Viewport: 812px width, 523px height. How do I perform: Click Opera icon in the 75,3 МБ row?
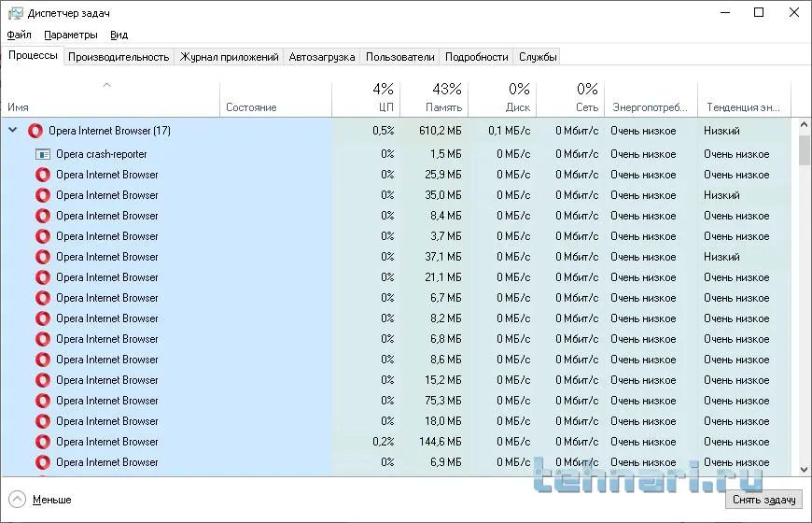[43, 401]
